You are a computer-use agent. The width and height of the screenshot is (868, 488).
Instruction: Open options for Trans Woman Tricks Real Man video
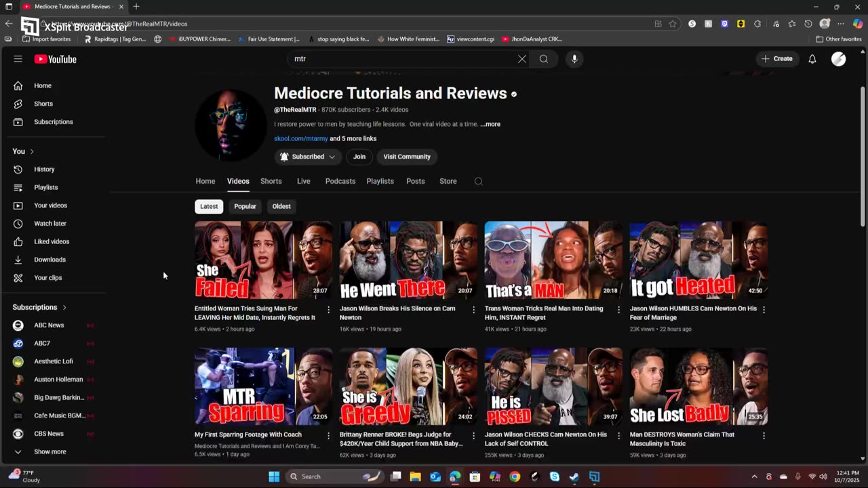click(x=618, y=310)
